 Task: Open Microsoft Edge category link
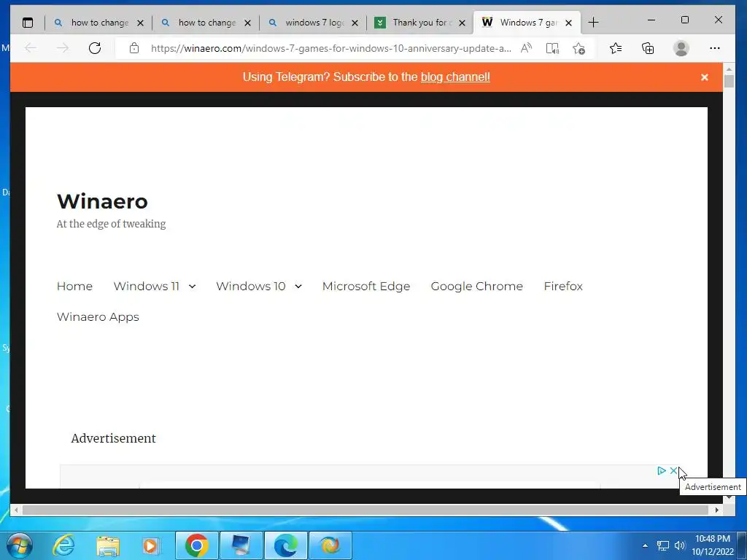point(366,286)
